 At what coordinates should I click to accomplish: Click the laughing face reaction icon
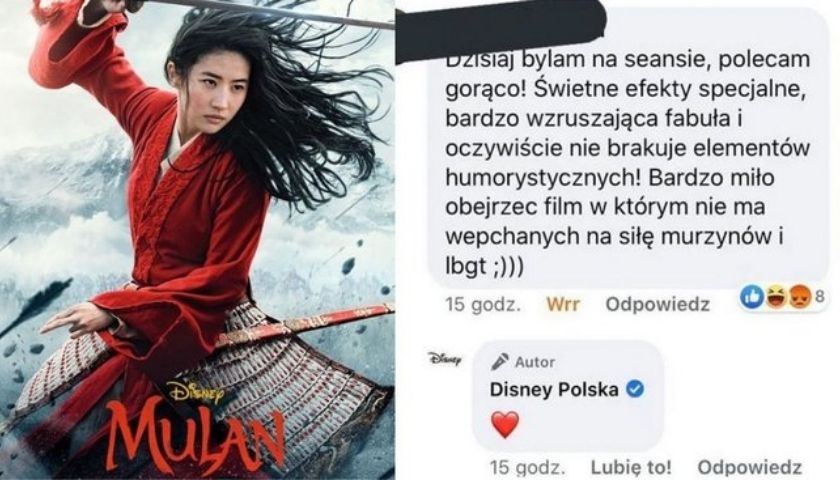[776, 296]
